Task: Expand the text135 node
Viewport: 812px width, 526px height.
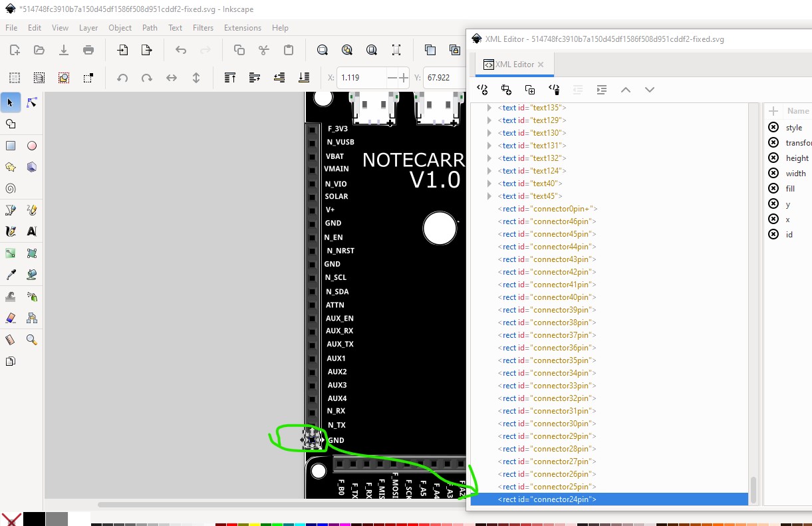Action: tap(489, 107)
